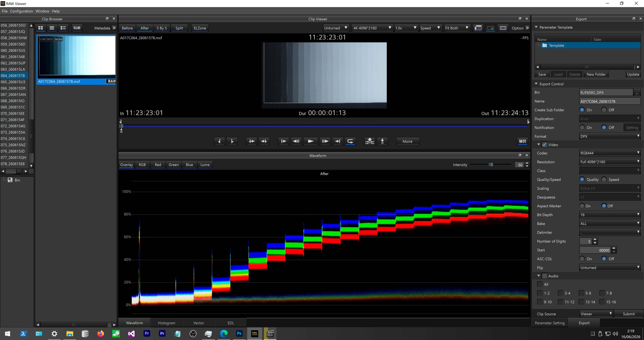
Task: Open the Bit Depth dropdown
Action: (x=610, y=215)
